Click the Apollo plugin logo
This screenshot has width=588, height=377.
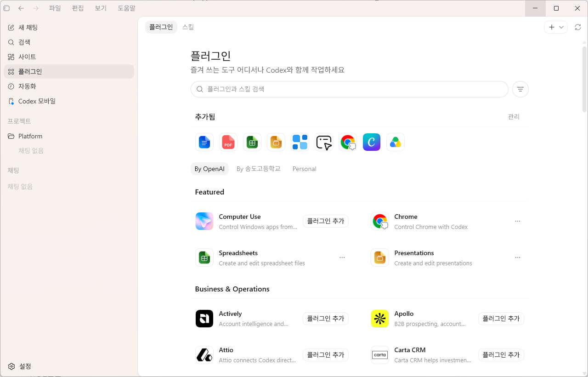[x=380, y=318]
